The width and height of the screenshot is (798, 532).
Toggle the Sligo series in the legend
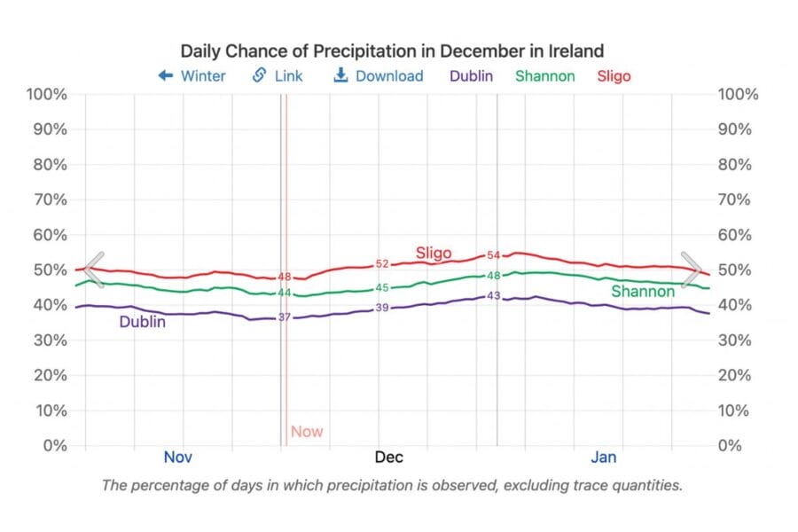[x=614, y=76]
